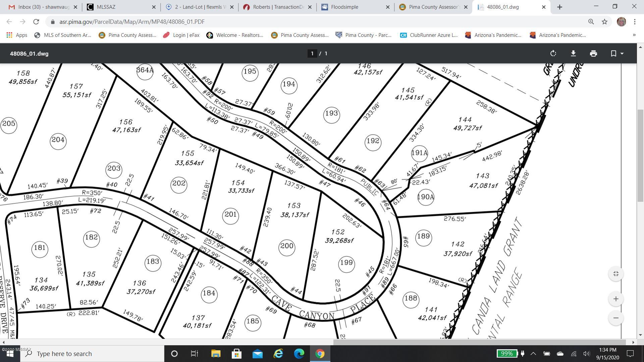Open File Explorer from taskbar
The image size is (644, 362).
tap(216, 354)
